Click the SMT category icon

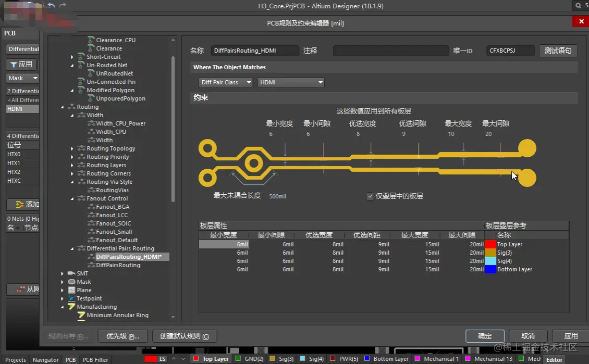(71, 273)
